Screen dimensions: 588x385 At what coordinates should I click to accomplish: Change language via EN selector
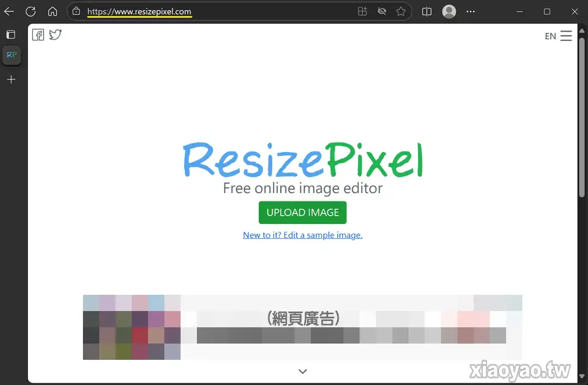(550, 36)
